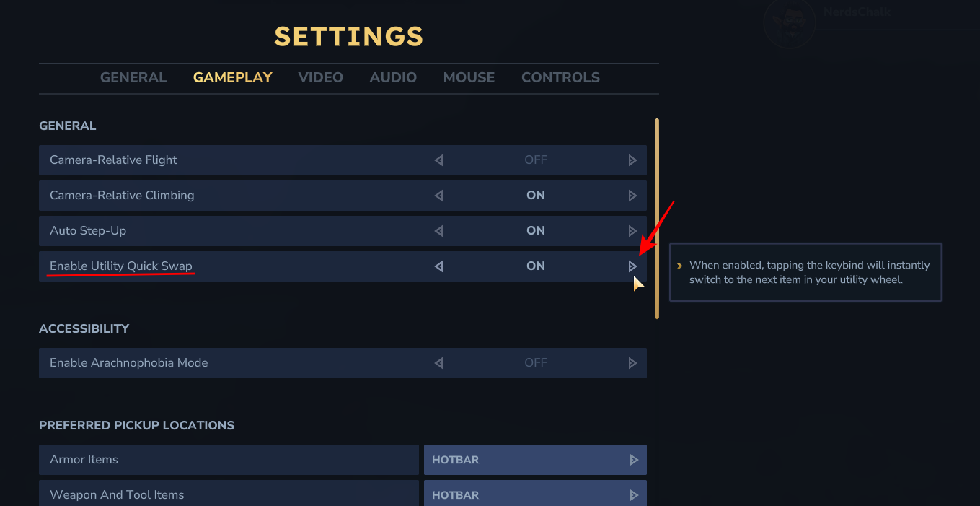Open Armor Items HOTBAR pickup location selector
The width and height of the screenshot is (980, 506).
[534, 460]
